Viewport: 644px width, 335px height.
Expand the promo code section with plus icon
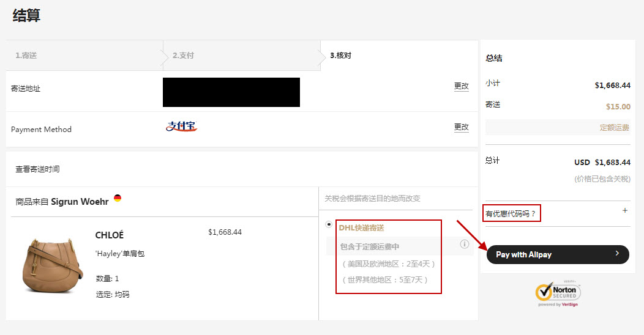[x=624, y=210]
